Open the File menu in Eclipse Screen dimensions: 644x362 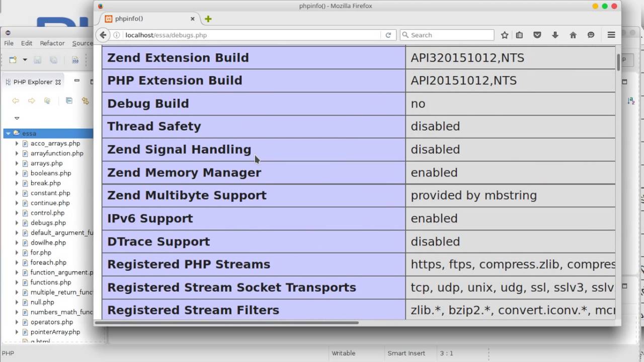click(x=9, y=43)
